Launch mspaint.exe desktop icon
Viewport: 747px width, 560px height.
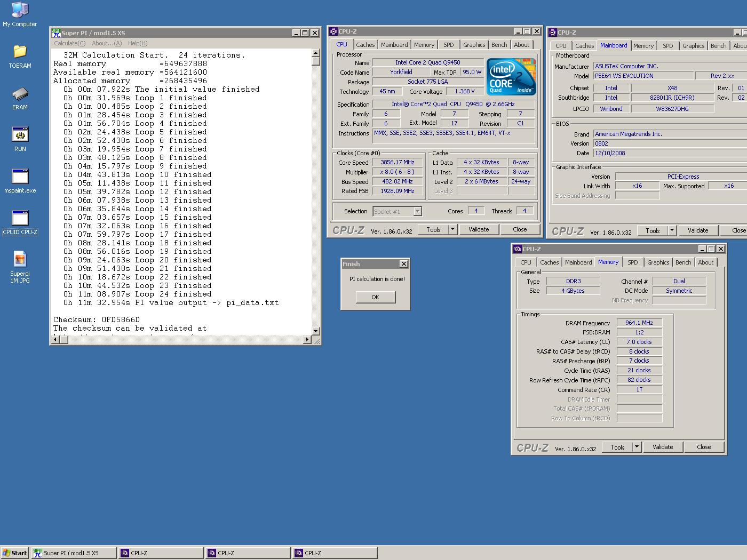pos(20,181)
